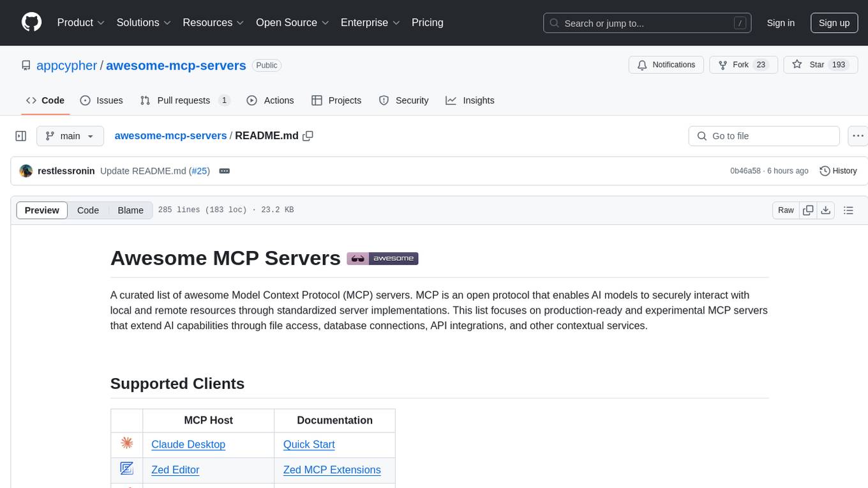This screenshot has width=868, height=488.
Task: Switch to the Code tab
Action: [x=45, y=100]
